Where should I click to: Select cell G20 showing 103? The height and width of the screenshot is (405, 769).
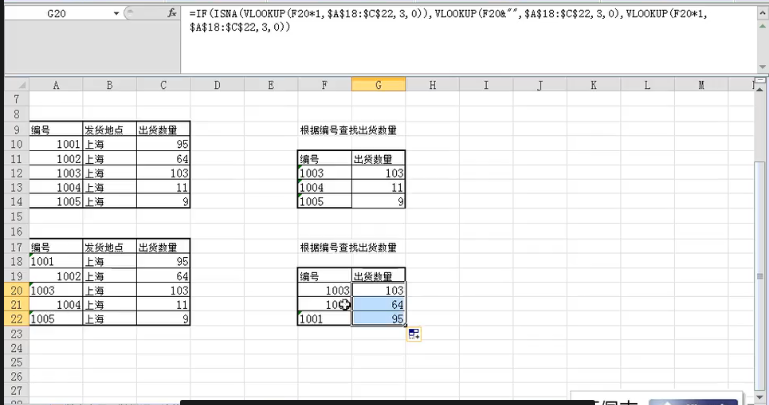[x=378, y=290]
